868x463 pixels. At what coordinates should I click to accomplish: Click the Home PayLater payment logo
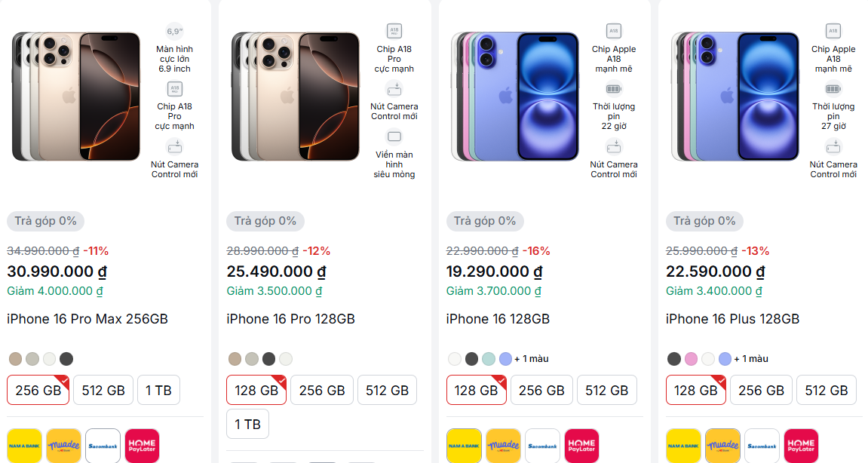pos(142,446)
